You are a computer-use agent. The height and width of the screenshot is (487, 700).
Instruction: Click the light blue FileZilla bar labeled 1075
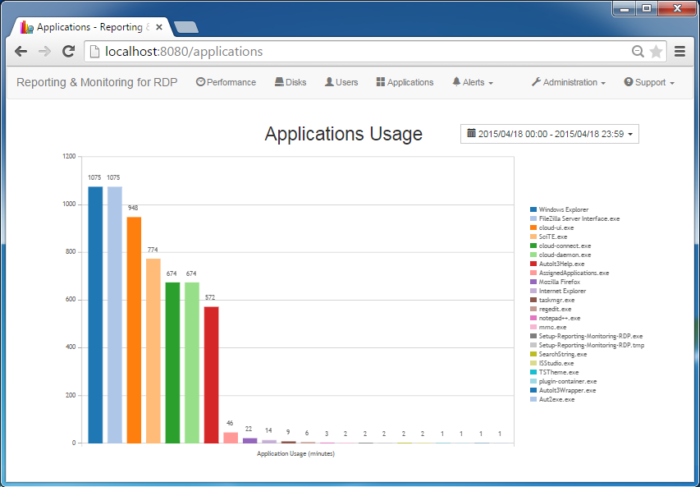pos(115,315)
